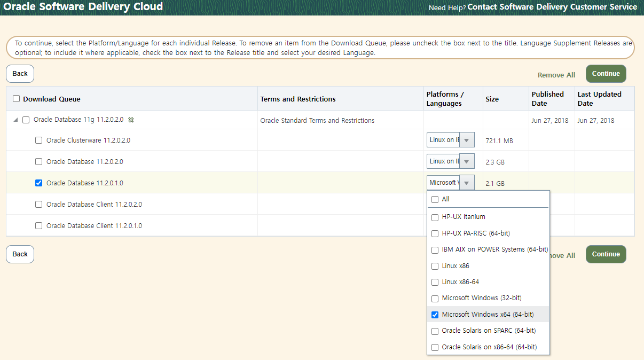Click the 2.3 GB size value
The width and height of the screenshot is (644, 360).
click(495, 162)
